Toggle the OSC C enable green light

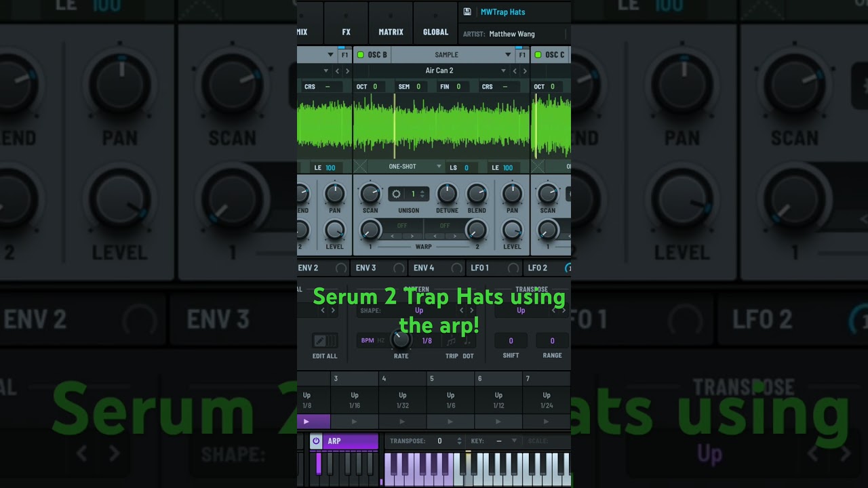click(x=538, y=55)
